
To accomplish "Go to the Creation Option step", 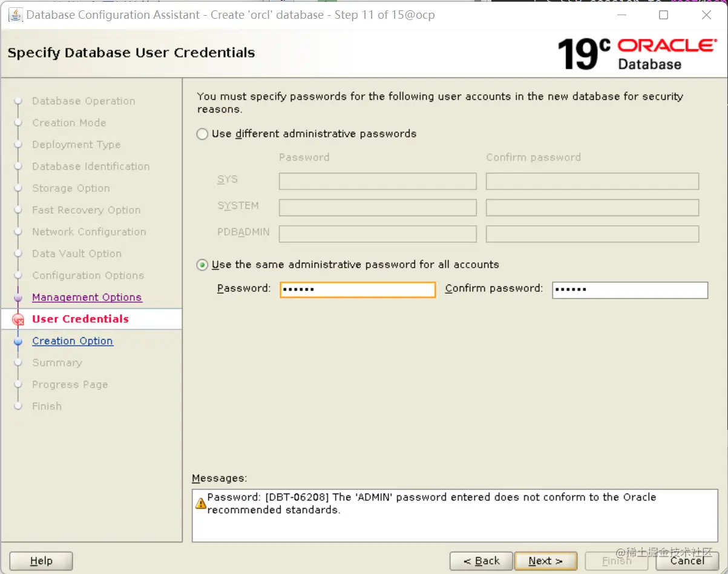I will (73, 341).
